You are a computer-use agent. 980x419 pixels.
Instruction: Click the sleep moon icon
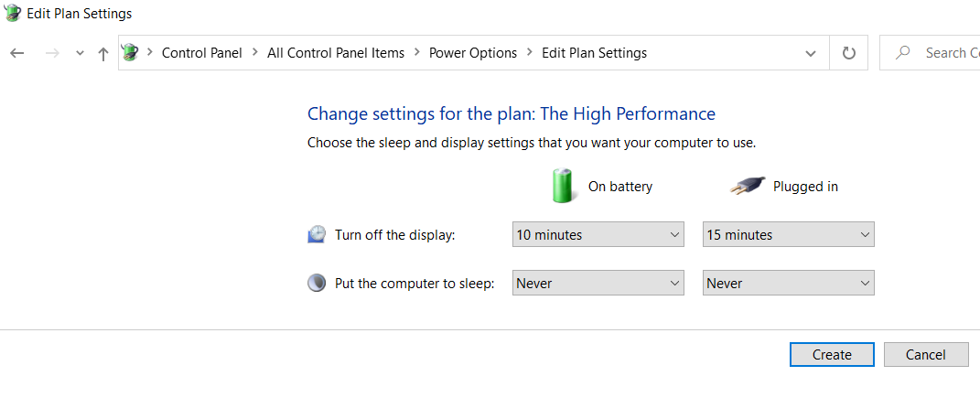(317, 284)
